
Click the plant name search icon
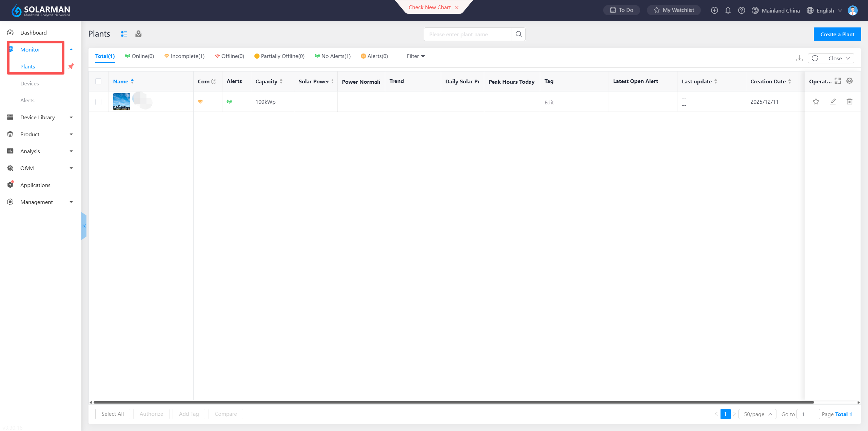(518, 34)
